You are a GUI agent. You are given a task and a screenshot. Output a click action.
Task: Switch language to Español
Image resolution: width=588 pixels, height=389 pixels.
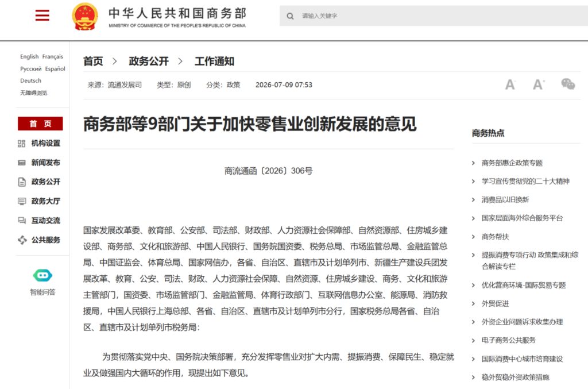click(x=55, y=68)
